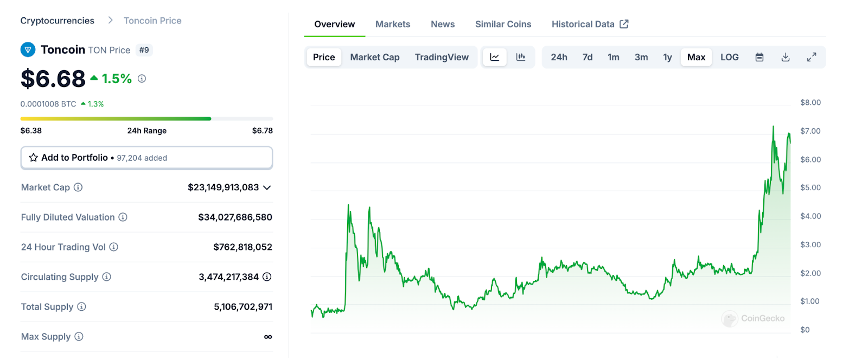Click Toncoin Price breadcrumb

coord(152,21)
